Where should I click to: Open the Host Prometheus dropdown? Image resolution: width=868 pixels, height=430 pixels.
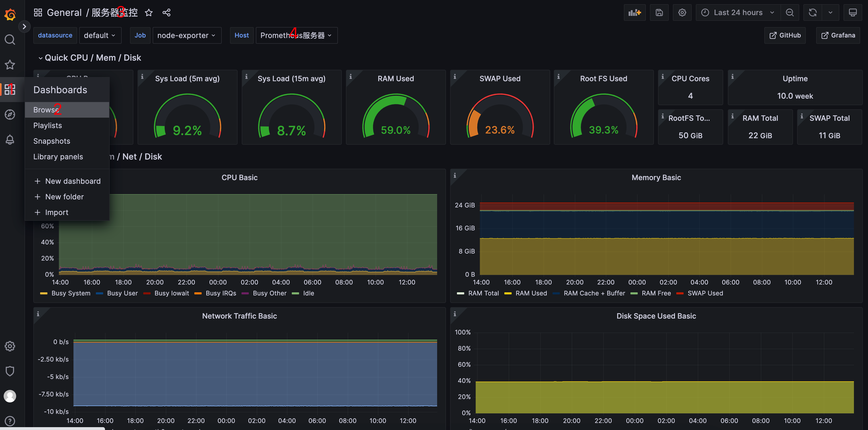tap(296, 35)
